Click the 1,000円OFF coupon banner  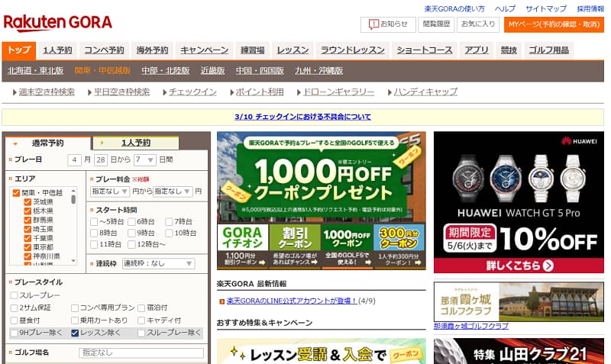tap(321, 178)
